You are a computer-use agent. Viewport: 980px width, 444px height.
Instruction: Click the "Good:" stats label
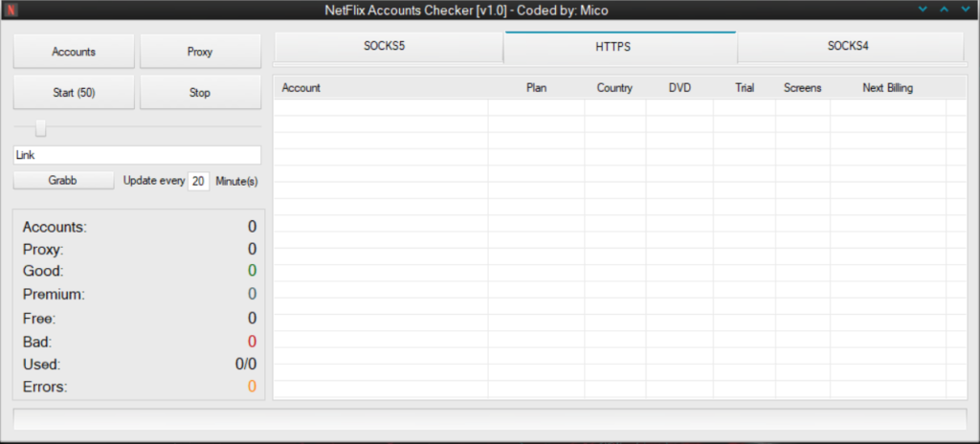tap(43, 272)
